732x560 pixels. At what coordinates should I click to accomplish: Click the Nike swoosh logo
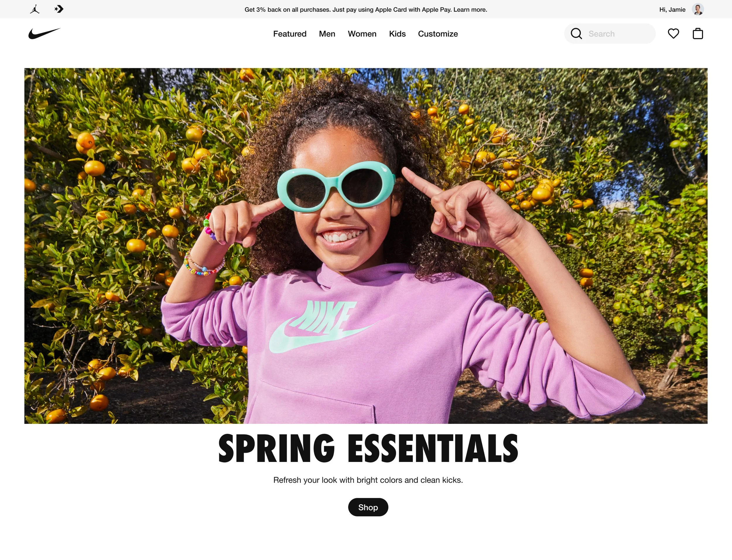point(44,34)
